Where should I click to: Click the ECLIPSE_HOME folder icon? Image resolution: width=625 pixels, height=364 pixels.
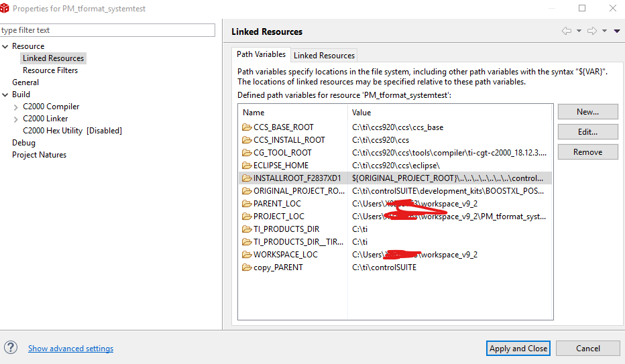coord(246,166)
